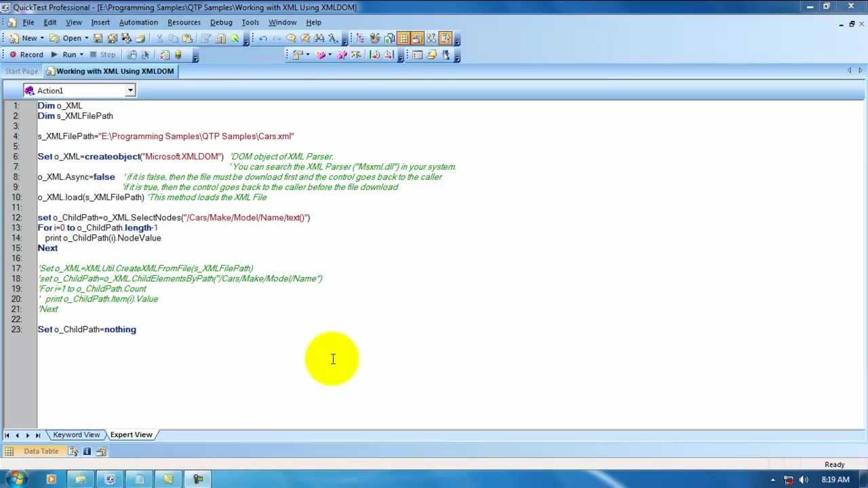
Task: Open the Window menu
Action: [x=282, y=22]
